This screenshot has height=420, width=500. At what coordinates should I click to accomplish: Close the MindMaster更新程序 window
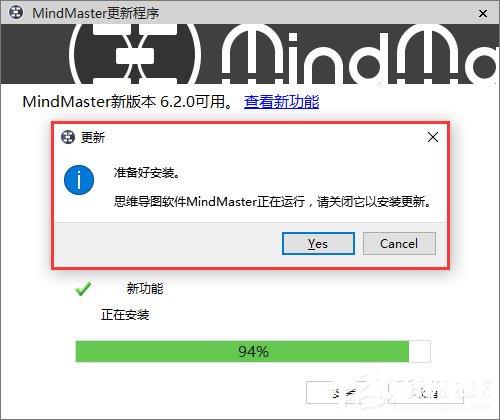point(483,14)
